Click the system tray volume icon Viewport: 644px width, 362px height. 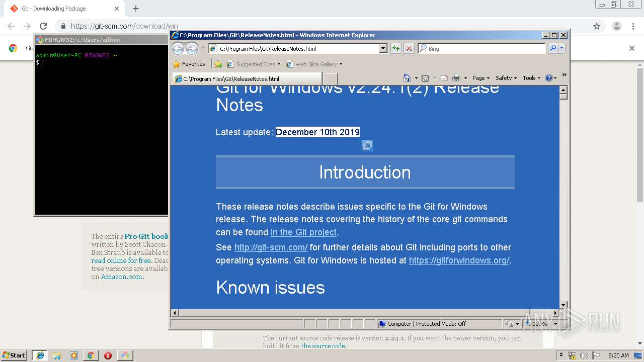(x=584, y=355)
